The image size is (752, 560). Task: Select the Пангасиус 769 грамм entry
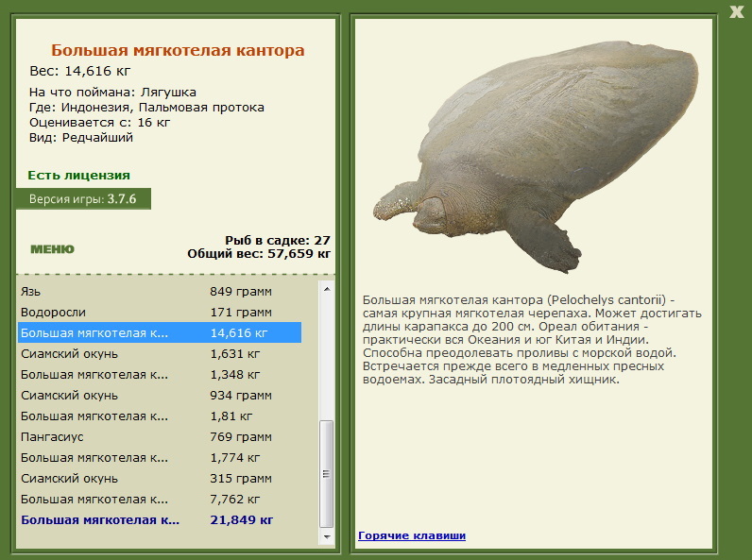click(160, 437)
